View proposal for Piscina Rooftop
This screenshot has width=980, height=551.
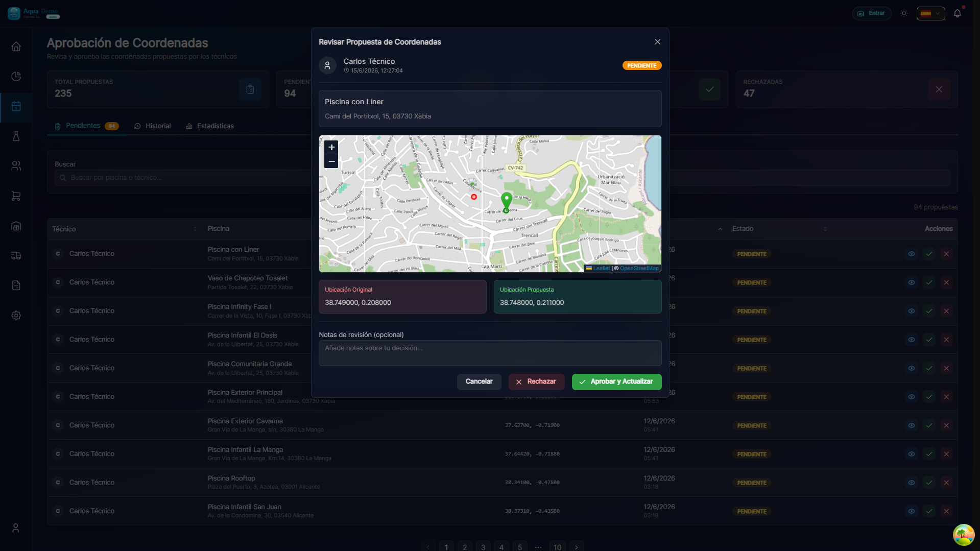[x=911, y=483]
